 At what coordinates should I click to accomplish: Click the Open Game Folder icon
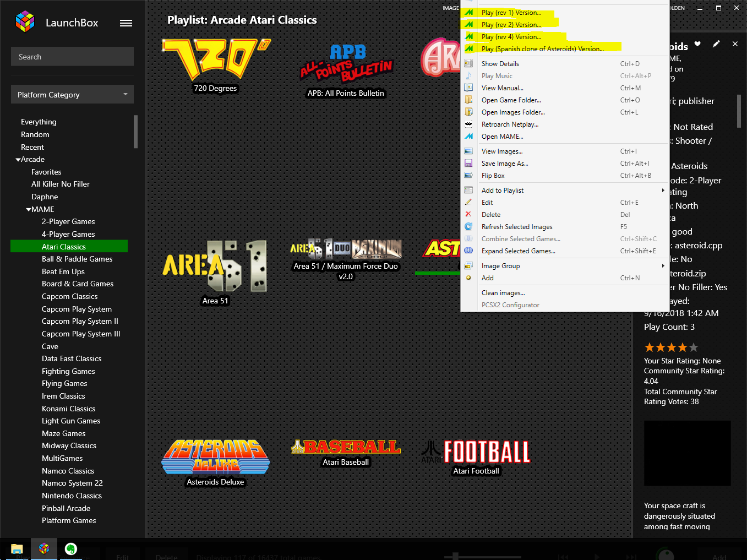(x=468, y=100)
